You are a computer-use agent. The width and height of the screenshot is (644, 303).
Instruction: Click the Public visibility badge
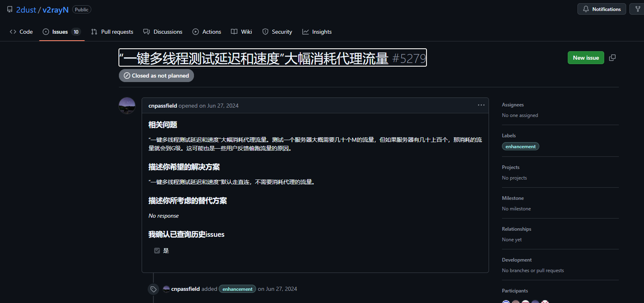pyautogui.click(x=82, y=9)
